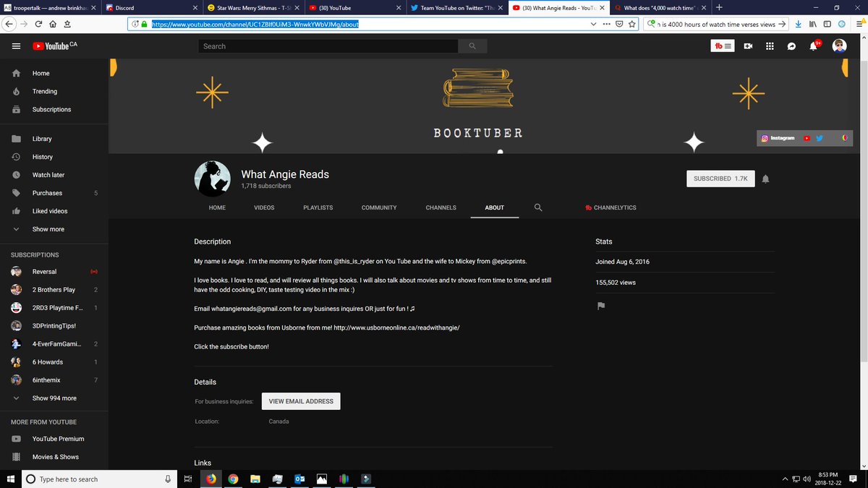Open the YouTube hamburger guide menu
Screen dimensions: 868x488
16,46
